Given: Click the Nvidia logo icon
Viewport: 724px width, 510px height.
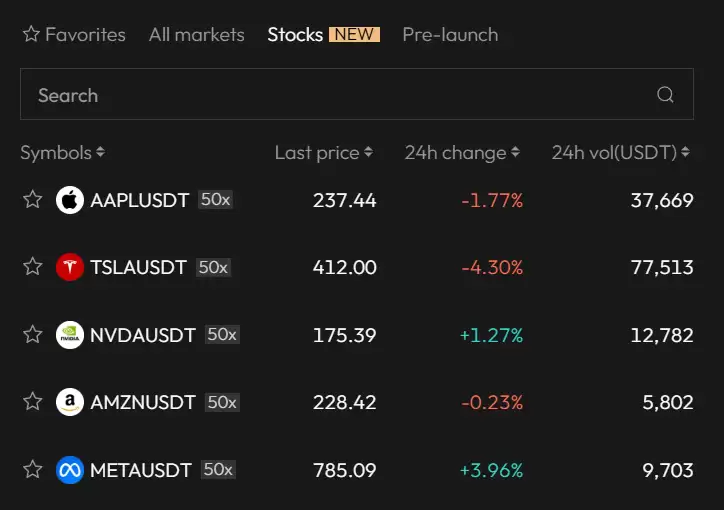Looking at the screenshot, I should (69, 335).
